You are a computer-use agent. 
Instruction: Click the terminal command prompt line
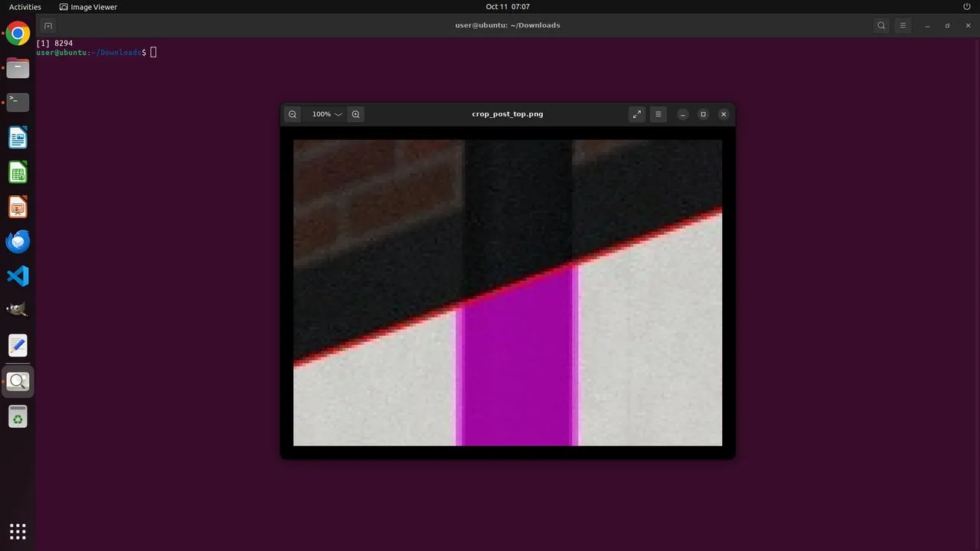pyautogui.click(x=96, y=52)
